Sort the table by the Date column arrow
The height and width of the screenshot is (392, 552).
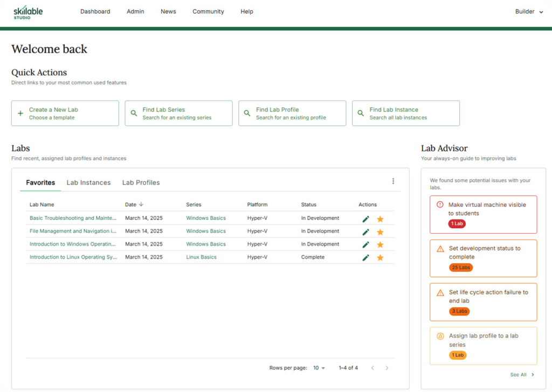click(141, 205)
